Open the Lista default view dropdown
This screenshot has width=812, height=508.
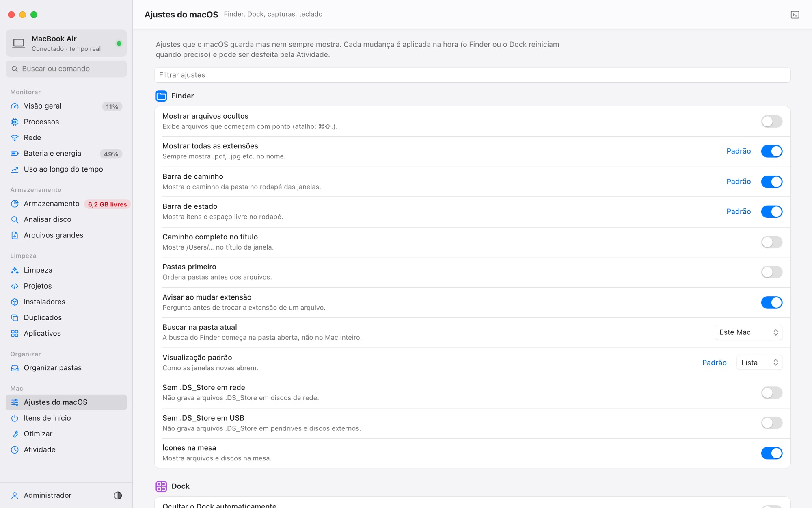point(759,363)
